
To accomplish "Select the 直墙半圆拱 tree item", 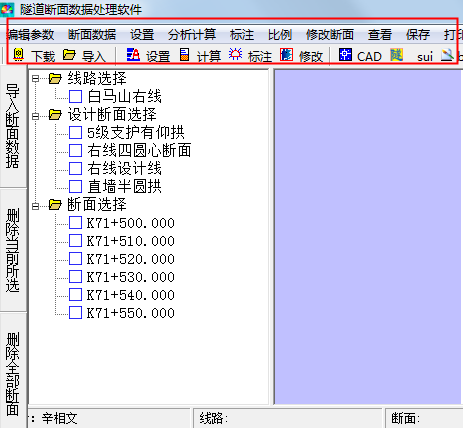I will [x=124, y=187].
